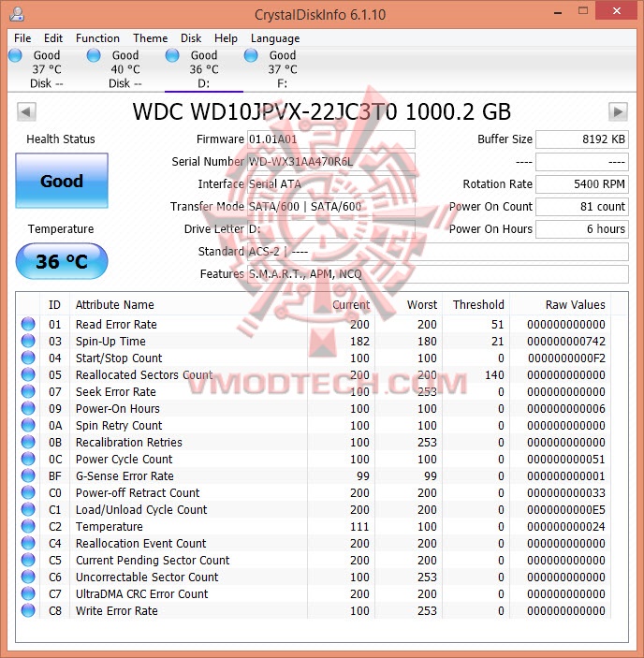Click the disk title WDC WD10JPVX-22JC3T0
The width and height of the screenshot is (644, 658).
coord(322,111)
